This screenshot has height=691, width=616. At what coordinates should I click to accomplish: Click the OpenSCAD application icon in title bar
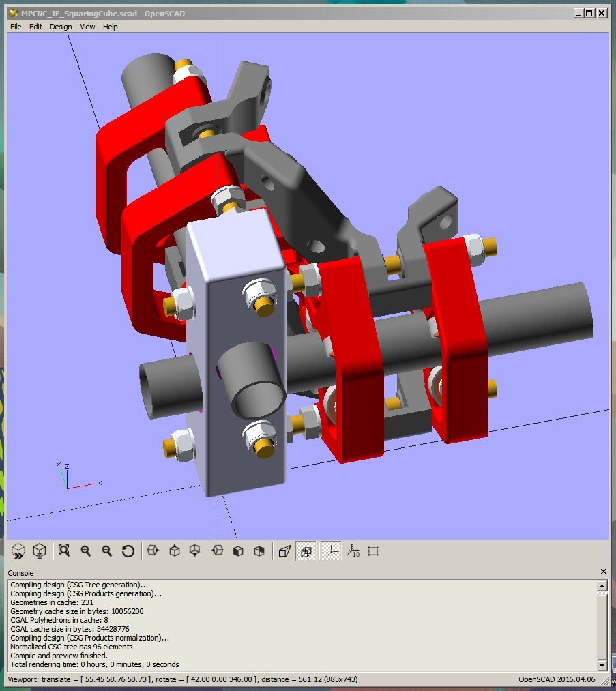(14, 13)
